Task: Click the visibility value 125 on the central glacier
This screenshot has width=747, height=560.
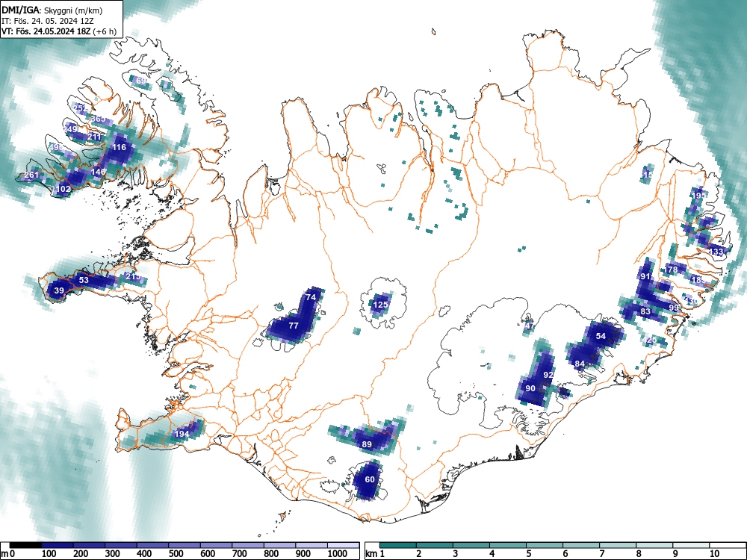Action: [381, 305]
